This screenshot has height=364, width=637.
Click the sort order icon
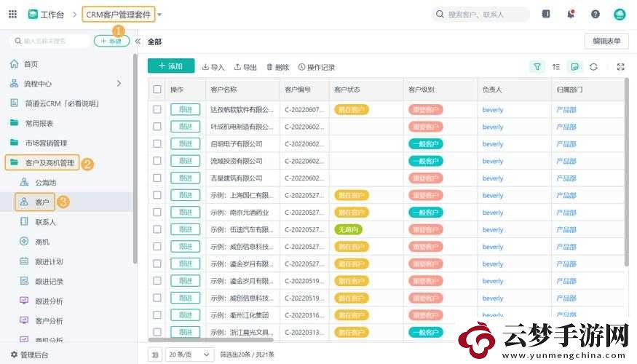(556, 67)
